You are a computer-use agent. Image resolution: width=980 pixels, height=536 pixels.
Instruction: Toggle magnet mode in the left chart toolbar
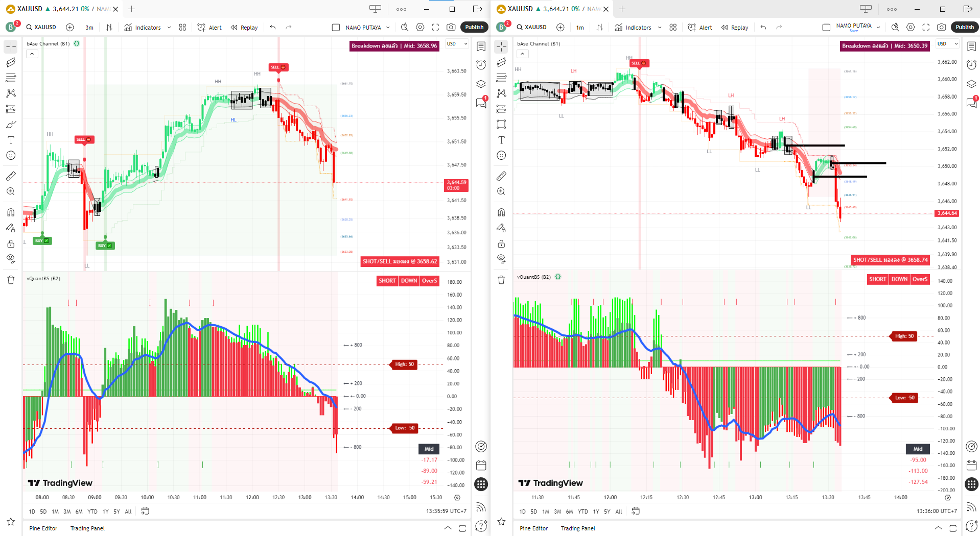11,212
